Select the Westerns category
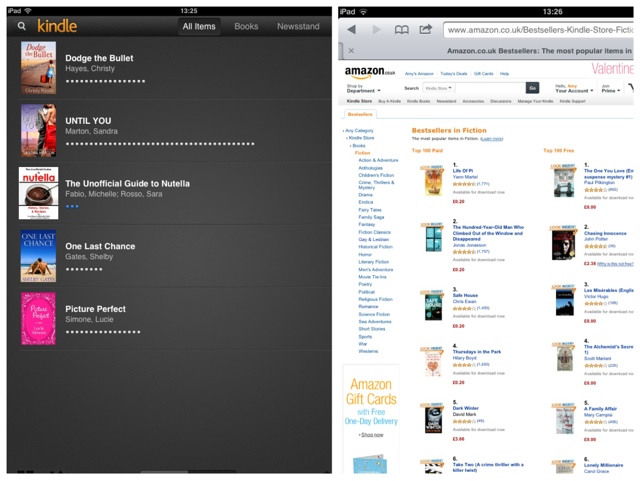 pyautogui.click(x=368, y=351)
